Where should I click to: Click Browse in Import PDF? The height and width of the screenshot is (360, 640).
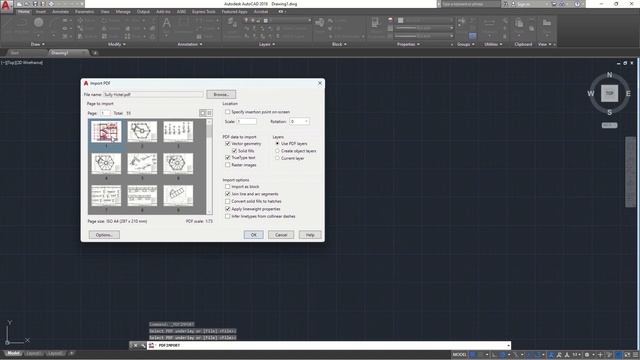click(x=221, y=94)
